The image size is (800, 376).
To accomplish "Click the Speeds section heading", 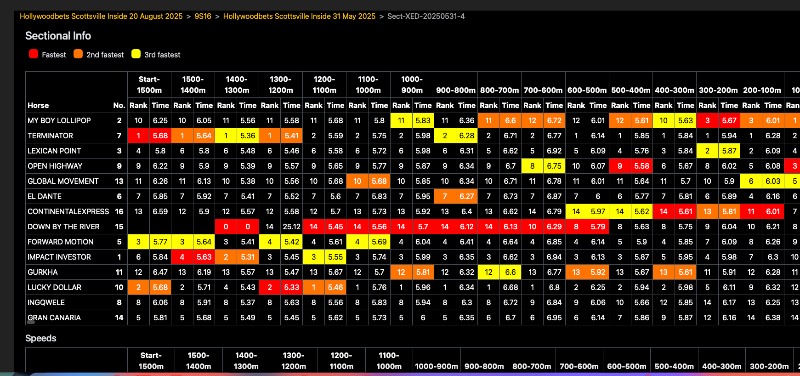I will (x=41, y=338).
